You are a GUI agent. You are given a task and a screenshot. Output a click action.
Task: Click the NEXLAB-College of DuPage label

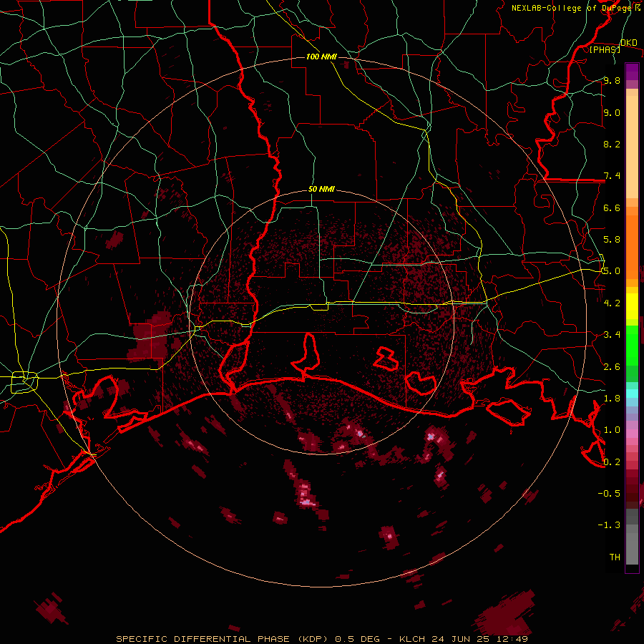coord(575,8)
